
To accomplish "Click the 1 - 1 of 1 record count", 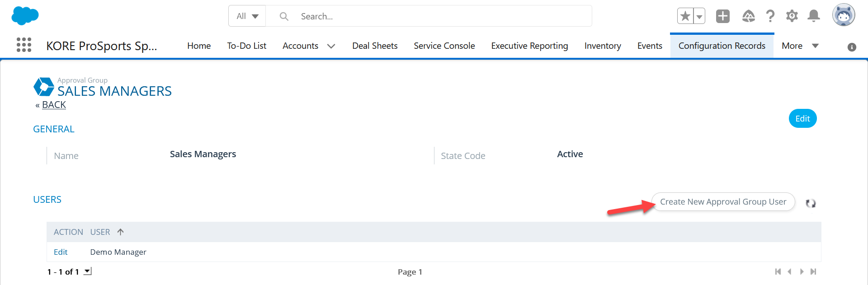I will click(x=63, y=272).
